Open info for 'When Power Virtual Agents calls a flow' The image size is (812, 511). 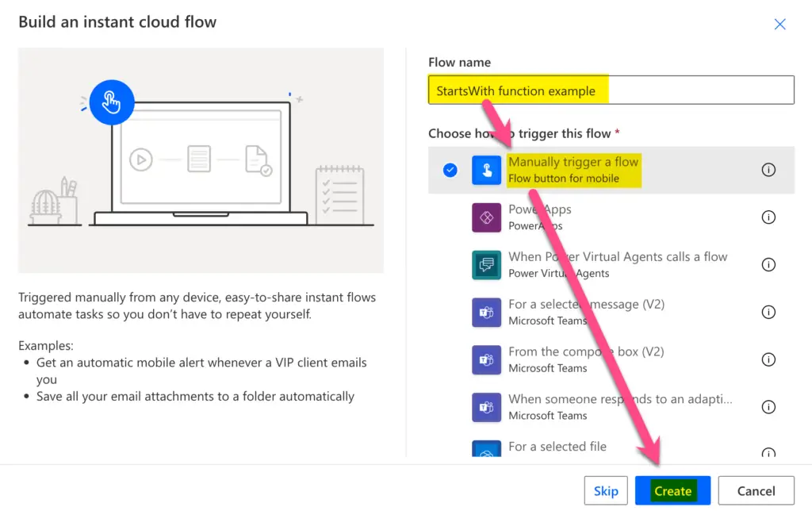pos(768,264)
